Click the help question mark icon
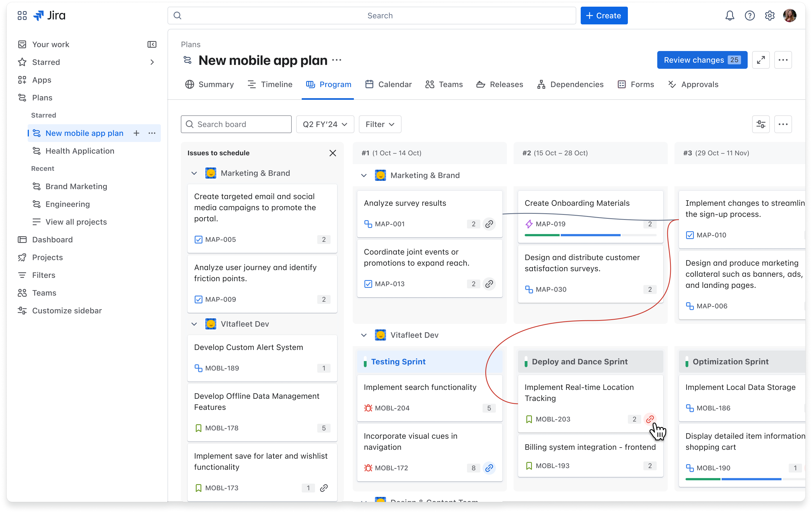Screen dimensions: 812x513 coord(749,16)
